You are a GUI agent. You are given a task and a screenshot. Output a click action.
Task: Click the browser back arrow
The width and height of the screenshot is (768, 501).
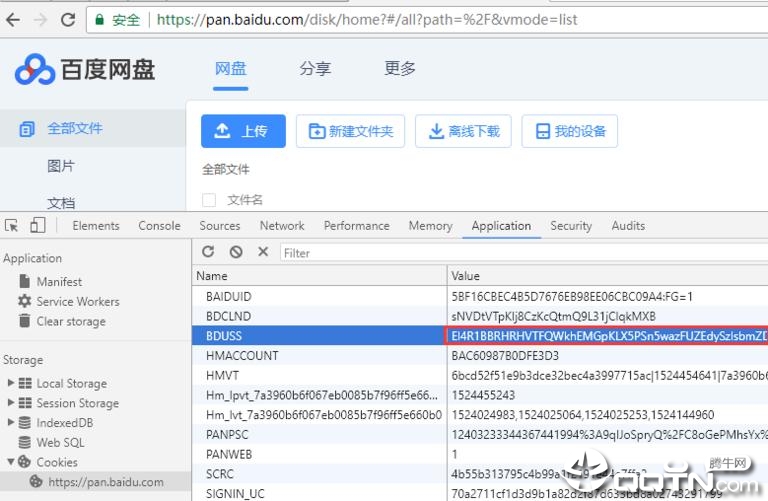(x=13, y=20)
